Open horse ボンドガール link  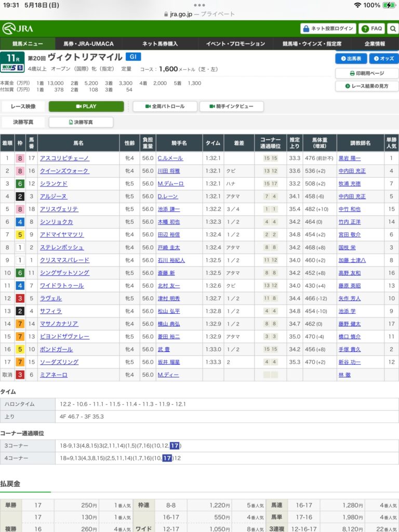click(56, 349)
